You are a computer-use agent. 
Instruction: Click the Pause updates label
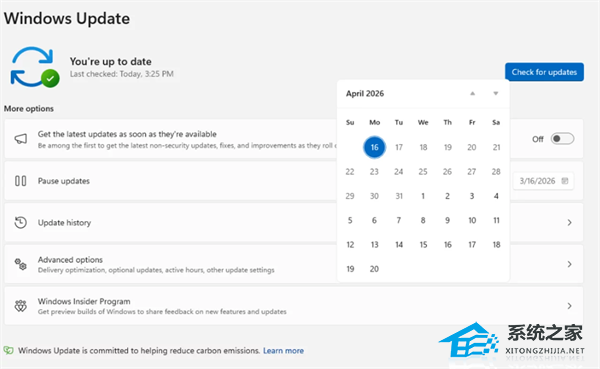click(64, 181)
